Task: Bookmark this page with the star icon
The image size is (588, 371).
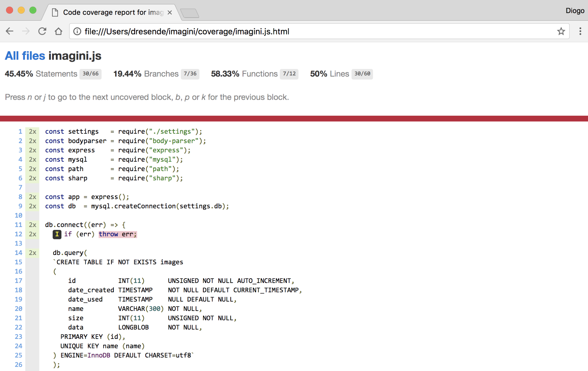Action: [x=561, y=31]
